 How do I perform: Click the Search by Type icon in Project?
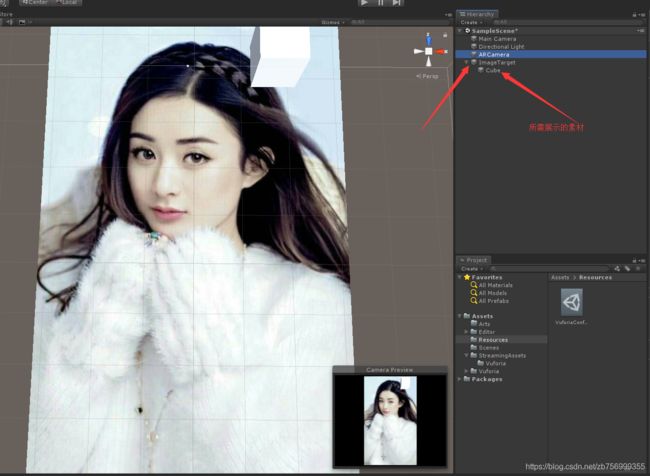click(617, 269)
